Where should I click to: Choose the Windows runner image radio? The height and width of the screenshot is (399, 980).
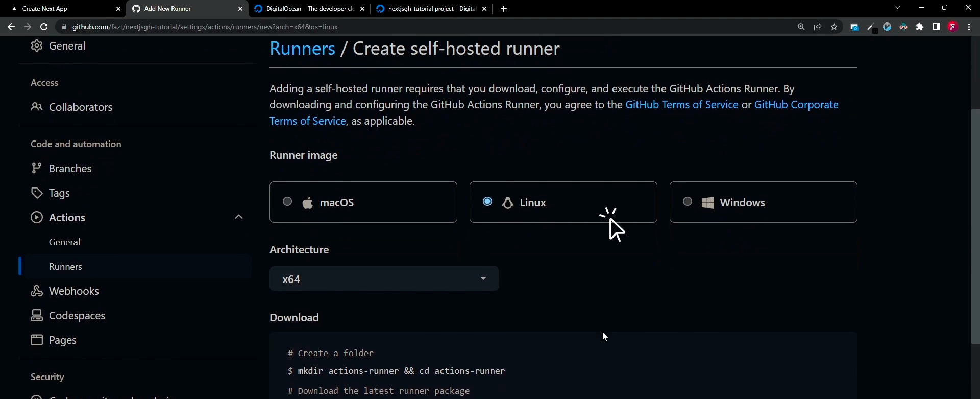pos(688,202)
